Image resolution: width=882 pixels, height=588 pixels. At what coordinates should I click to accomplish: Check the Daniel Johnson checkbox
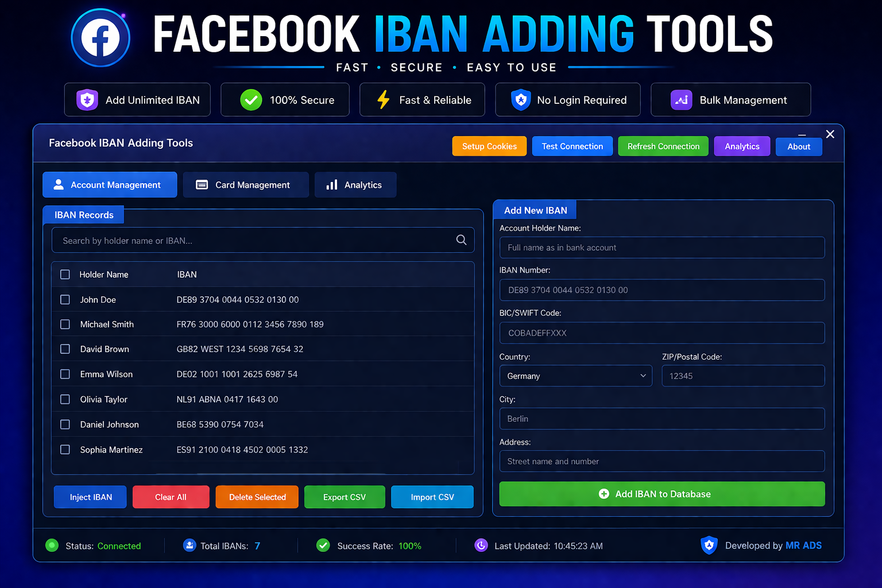tap(65, 424)
